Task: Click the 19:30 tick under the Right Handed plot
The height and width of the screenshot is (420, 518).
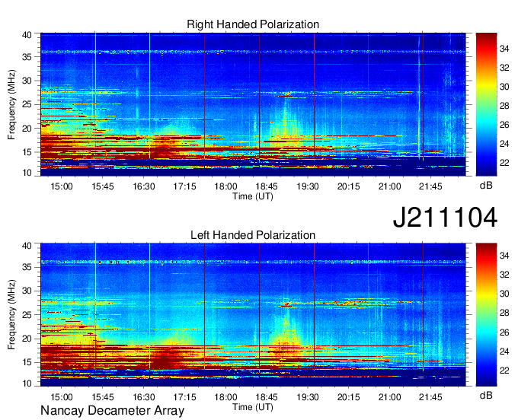Action: [308, 186]
